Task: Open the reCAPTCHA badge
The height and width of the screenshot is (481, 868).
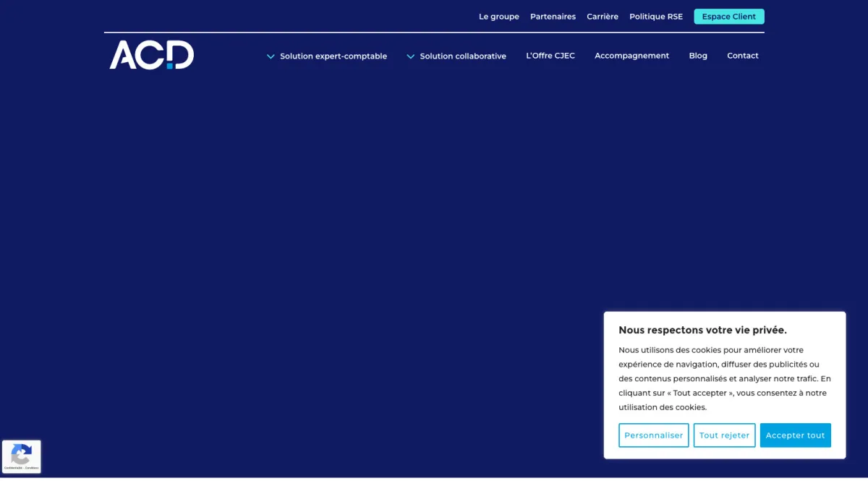Action: [21, 457]
